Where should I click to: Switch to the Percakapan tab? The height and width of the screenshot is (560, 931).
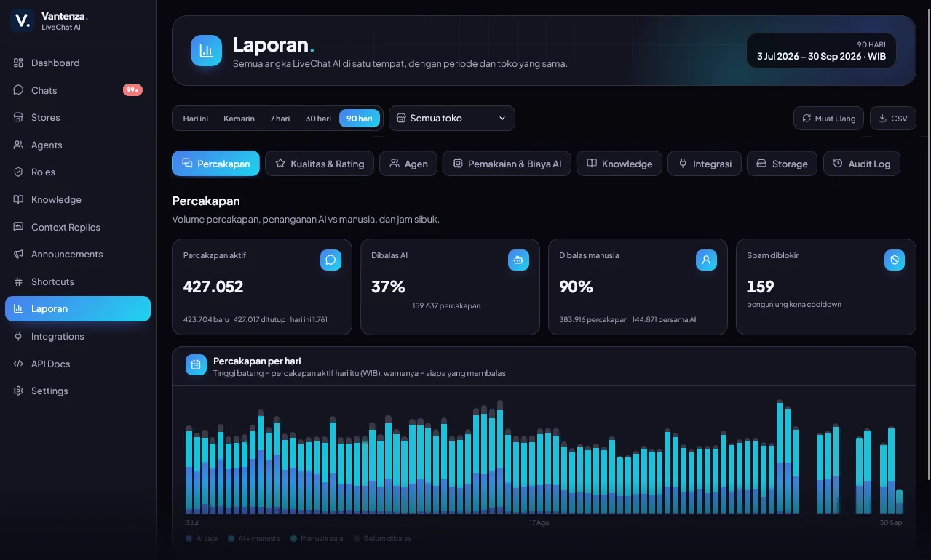point(215,164)
